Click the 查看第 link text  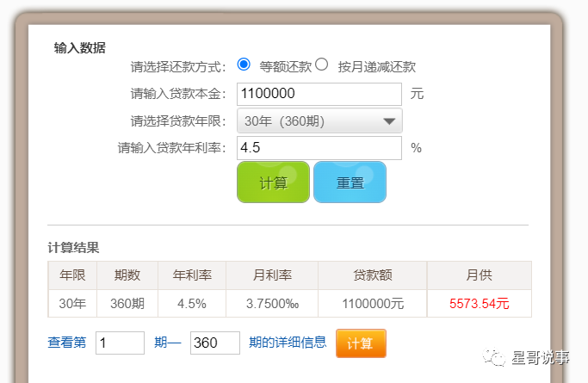67,343
